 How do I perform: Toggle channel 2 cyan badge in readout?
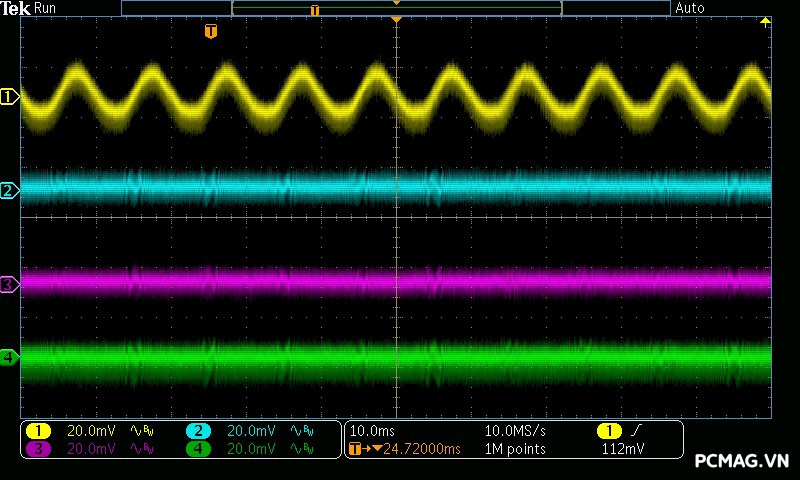[x=198, y=431]
